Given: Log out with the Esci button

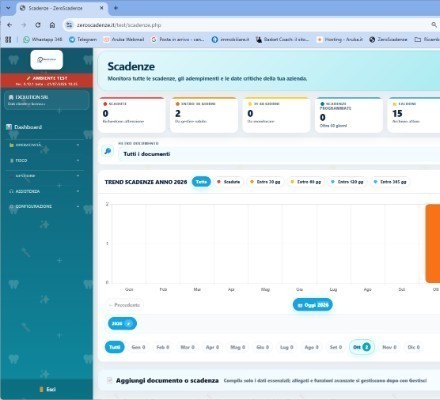Looking at the screenshot, I should pos(47,389).
